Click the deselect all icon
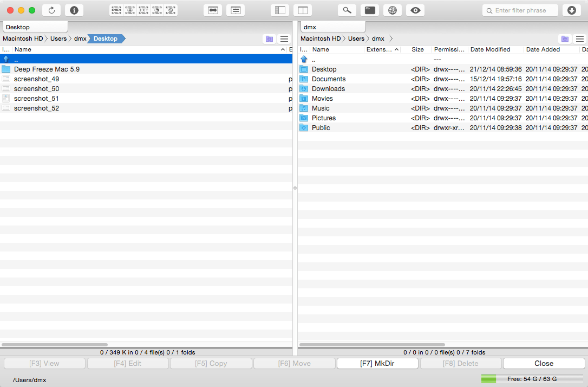 point(171,10)
